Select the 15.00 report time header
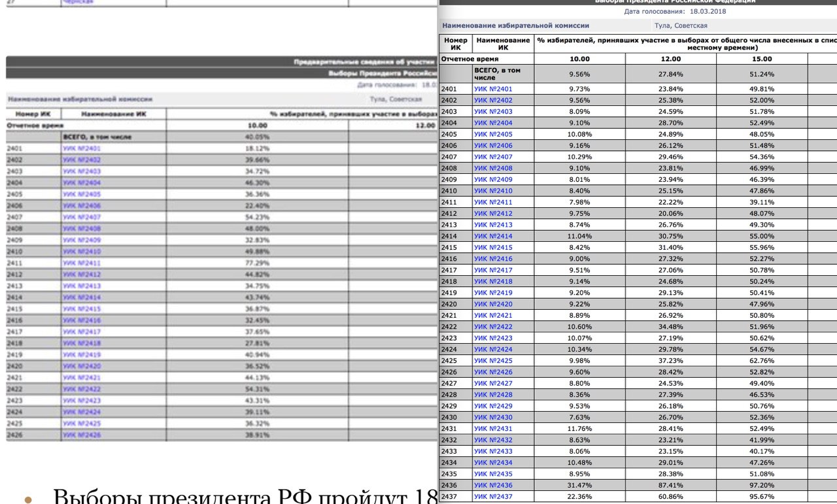The image size is (837, 504). pos(762,59)
